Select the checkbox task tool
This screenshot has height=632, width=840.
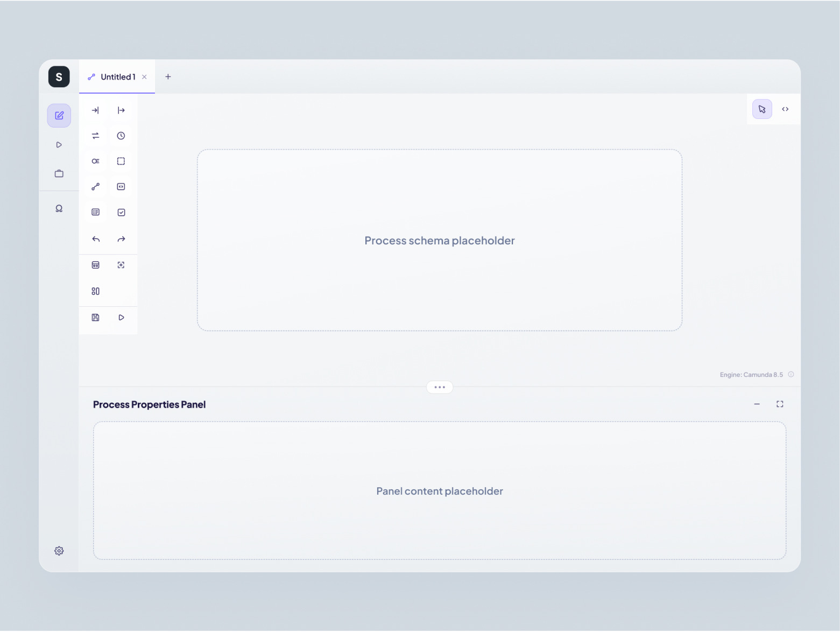point(121,212)
